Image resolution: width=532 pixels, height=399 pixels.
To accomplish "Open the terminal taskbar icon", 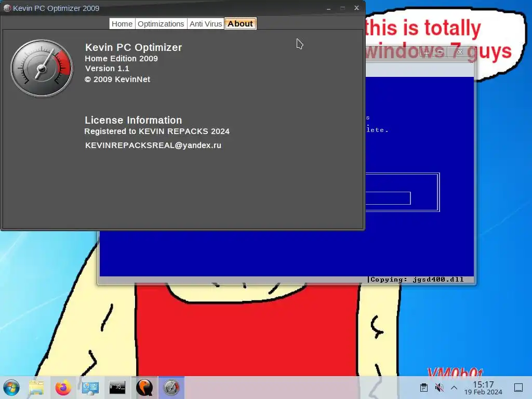I will tap(117, 388).
